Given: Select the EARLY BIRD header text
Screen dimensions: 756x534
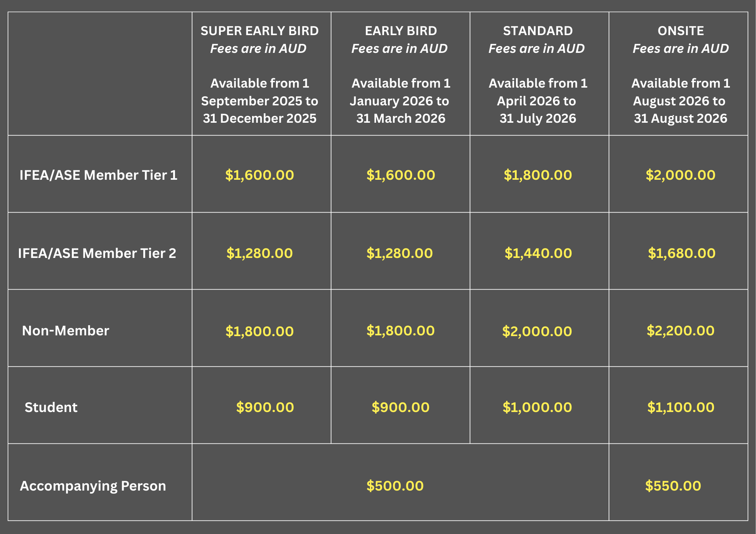Looking at the screenshot, I should (x=401, y=31).
